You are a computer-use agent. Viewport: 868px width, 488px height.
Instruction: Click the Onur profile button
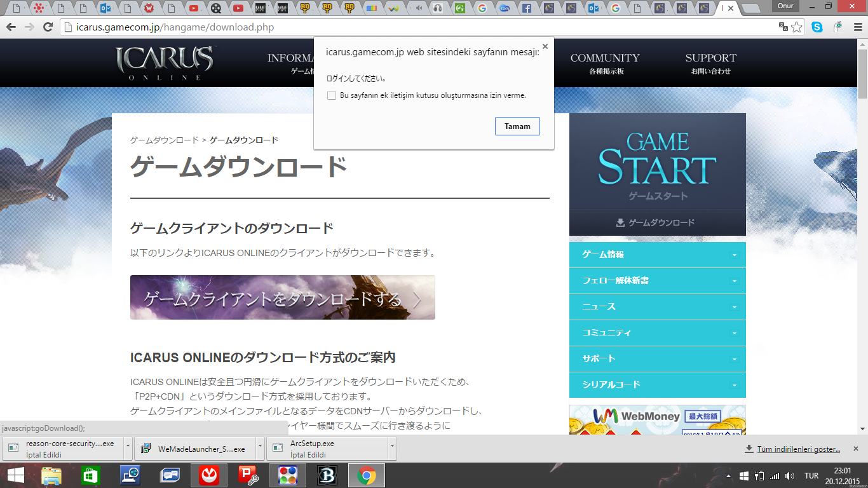tap(785, 6)
